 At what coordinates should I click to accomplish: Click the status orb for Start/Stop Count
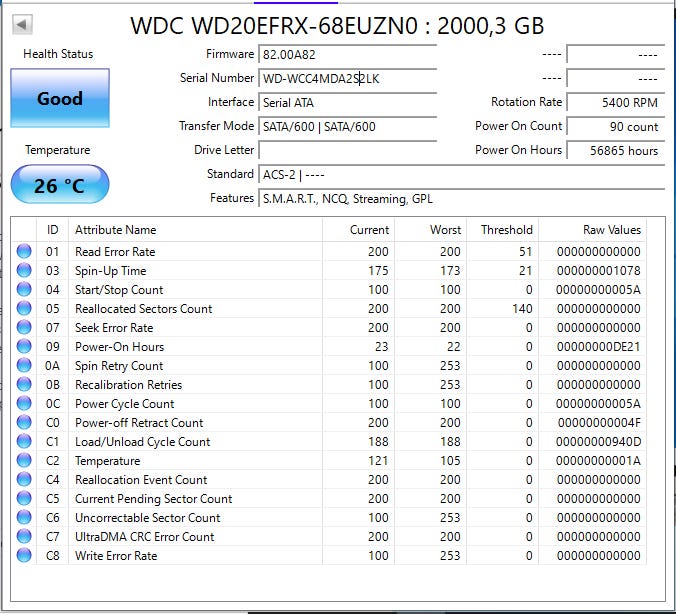point(24,289)
